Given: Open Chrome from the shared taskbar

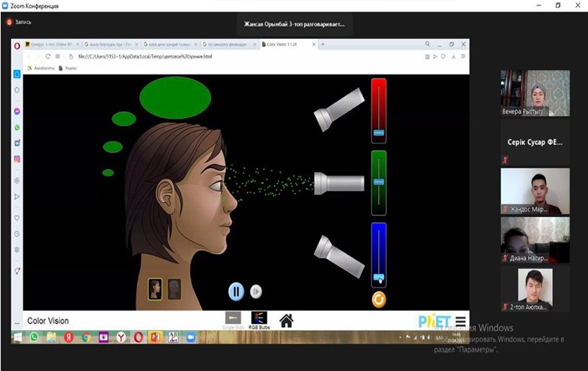Looking at the screenshot, I should point(86,337).
